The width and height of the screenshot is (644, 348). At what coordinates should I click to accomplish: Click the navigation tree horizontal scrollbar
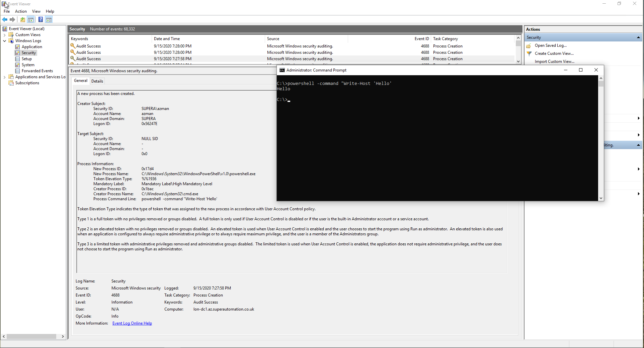click(31, 336)
